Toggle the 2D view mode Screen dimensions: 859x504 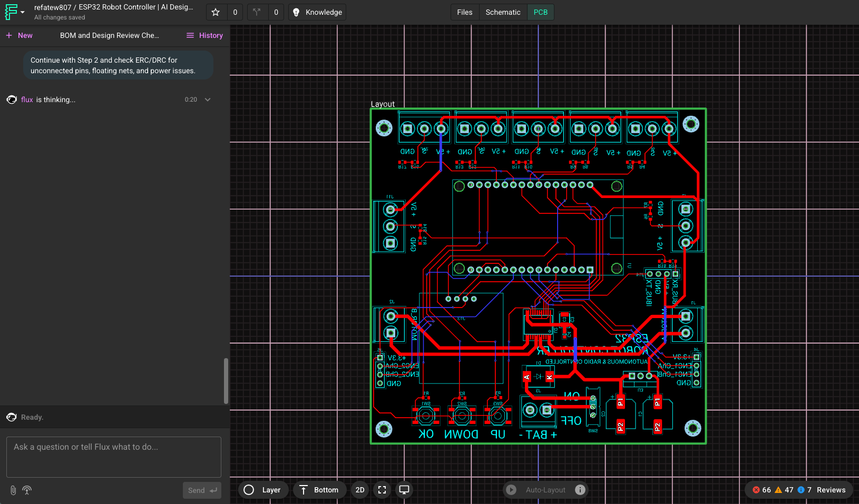360,490
